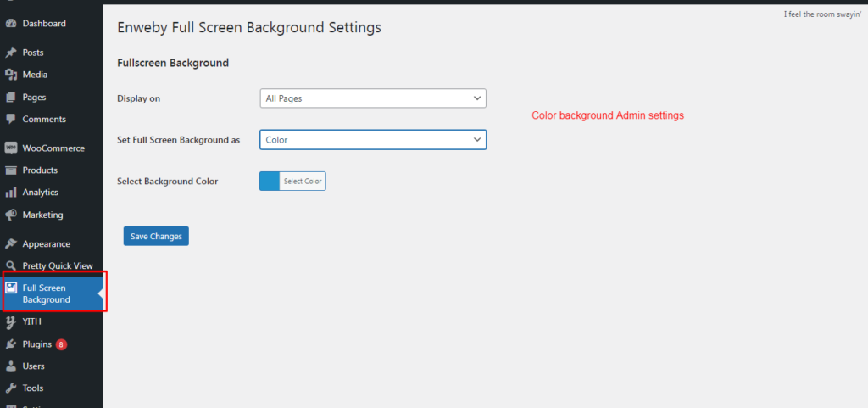Click the Fullscreen Background section heading

[x=173, y=63]
